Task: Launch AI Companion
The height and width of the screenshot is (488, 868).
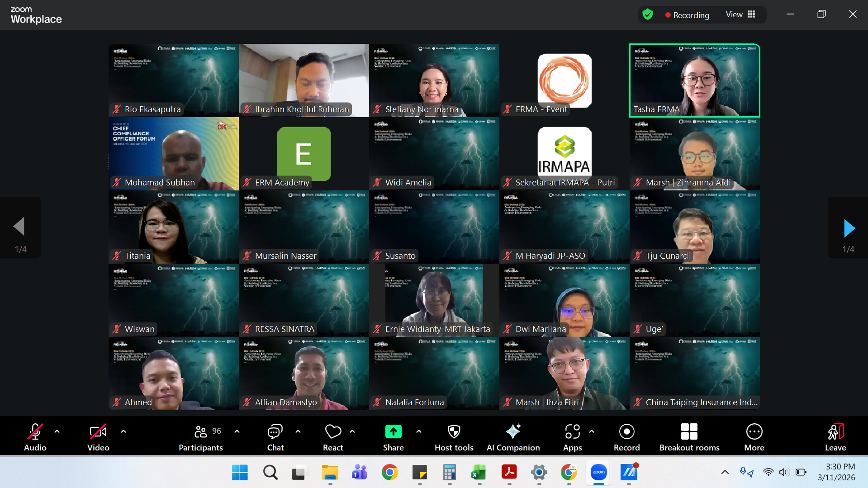Action: click(513, 436)
